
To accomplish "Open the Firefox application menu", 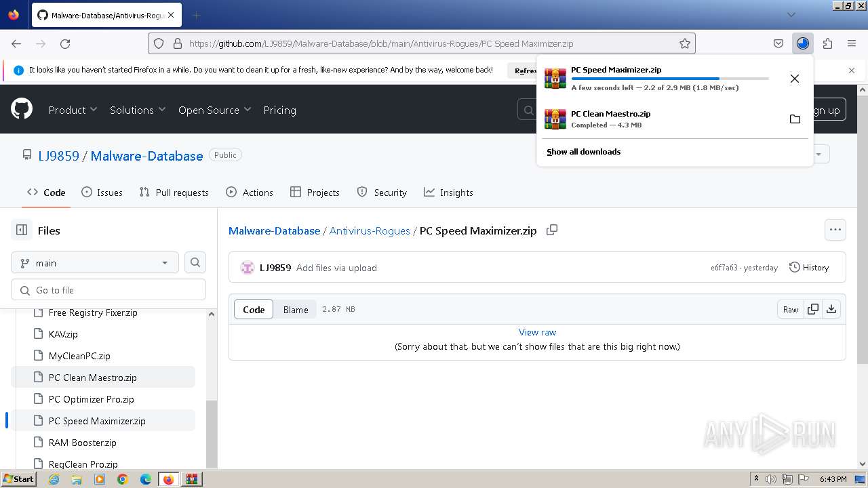I will pos(852,43).
